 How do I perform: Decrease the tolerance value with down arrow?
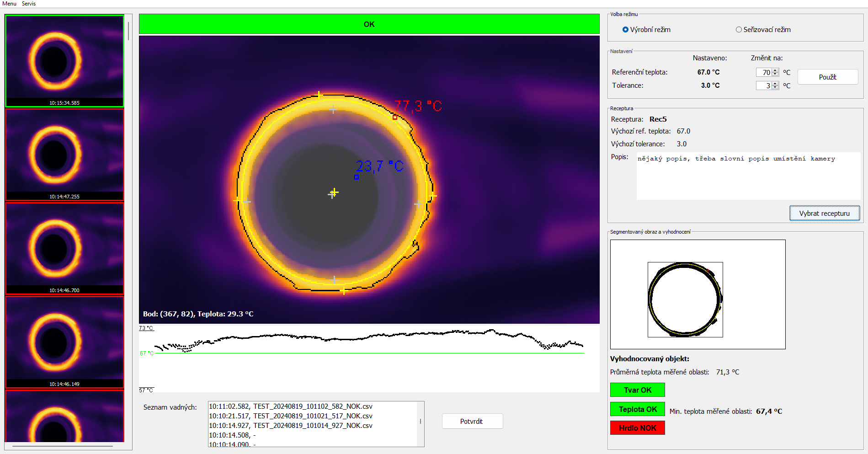coord(775,87)
